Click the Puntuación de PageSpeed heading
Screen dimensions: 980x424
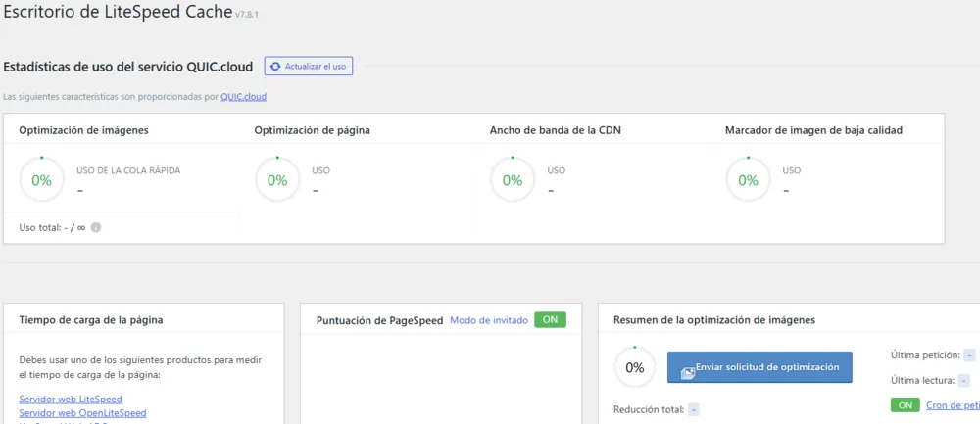tap(379, 320)
